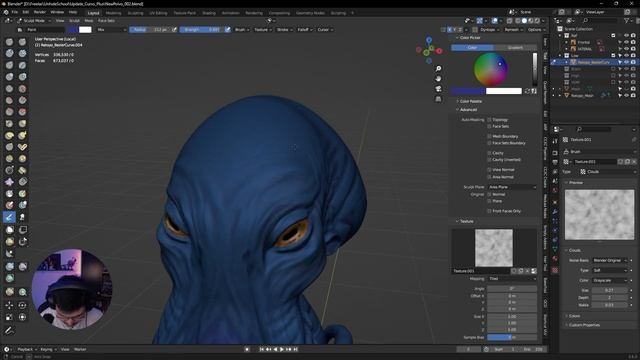Select the active Paint brush tool

coord(9,217)
